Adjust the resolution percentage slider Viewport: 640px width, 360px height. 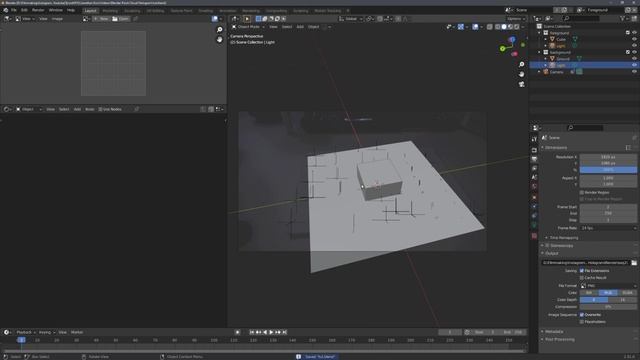608,170
